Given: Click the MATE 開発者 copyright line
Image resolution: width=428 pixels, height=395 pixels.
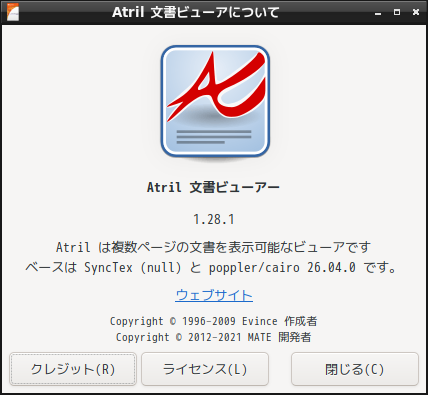Looking at the screenshot, I should coord(213,337).
